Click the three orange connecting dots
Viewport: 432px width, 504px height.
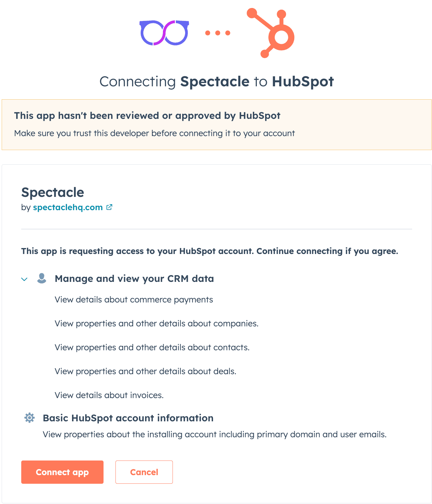(218, 33)
